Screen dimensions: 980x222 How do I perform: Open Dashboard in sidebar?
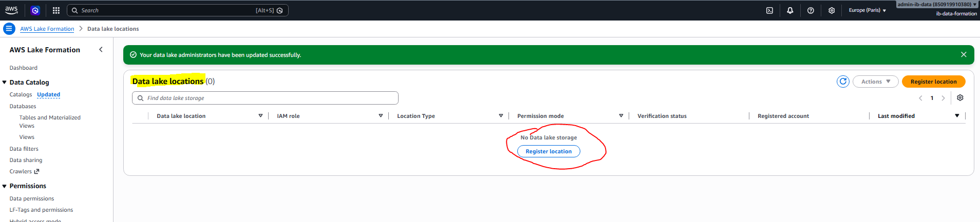23,68
